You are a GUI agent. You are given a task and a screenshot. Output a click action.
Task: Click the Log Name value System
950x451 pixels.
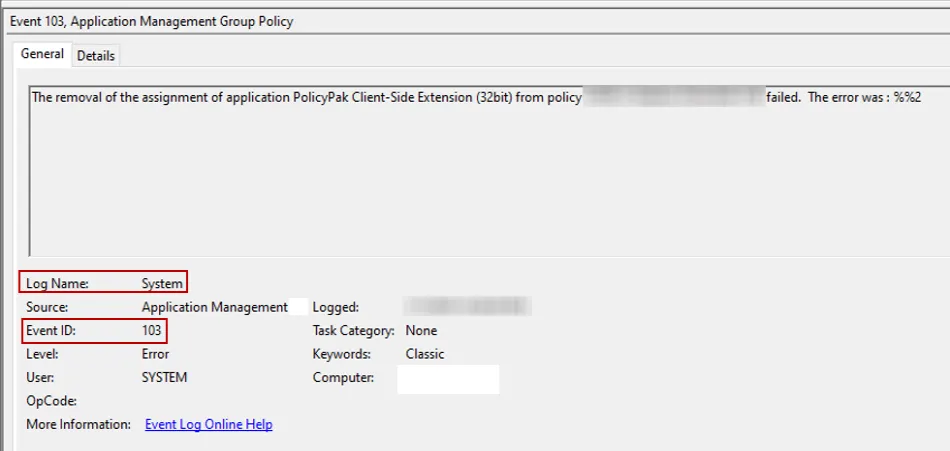tap(162, 284)
